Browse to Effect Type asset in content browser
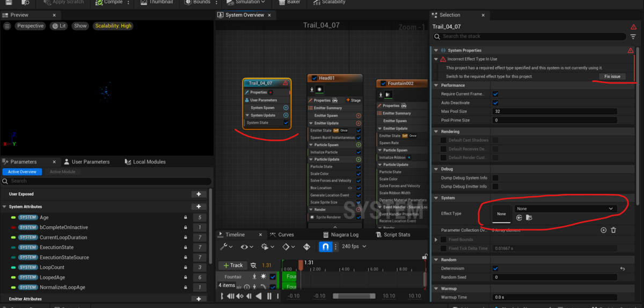The width and height of the screenshot is (644, 308). coord(529,218)
